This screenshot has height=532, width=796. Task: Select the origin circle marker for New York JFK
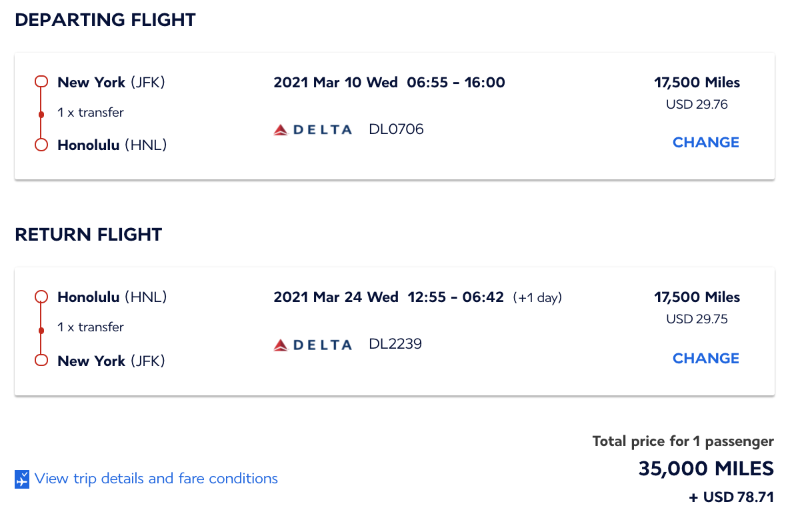coord(41,81)
